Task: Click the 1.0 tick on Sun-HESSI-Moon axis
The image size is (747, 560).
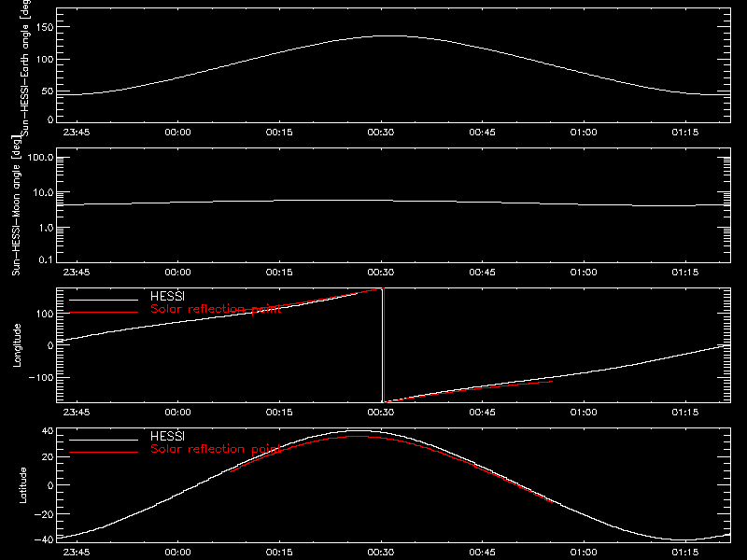Action: pyautogui.click(x=46, y=228)
